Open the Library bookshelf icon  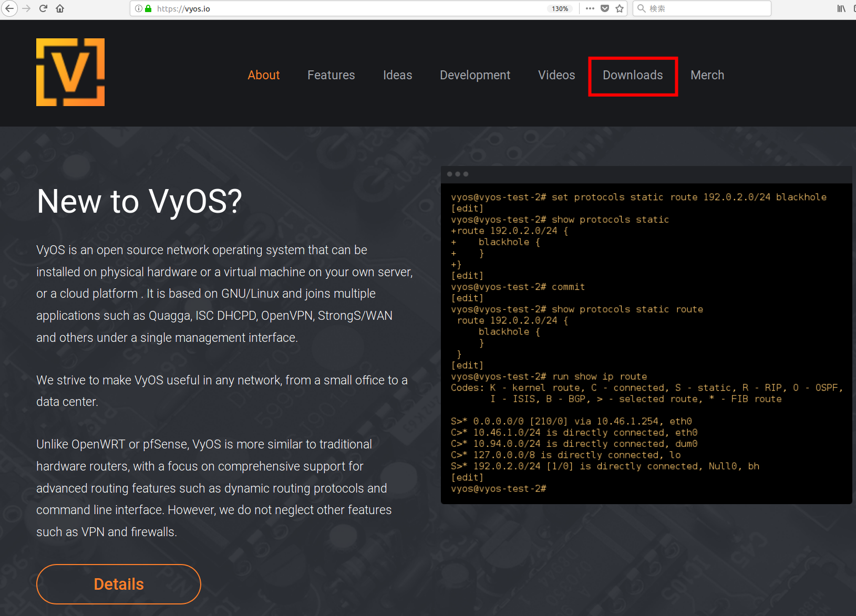click(x=841, y=8)
